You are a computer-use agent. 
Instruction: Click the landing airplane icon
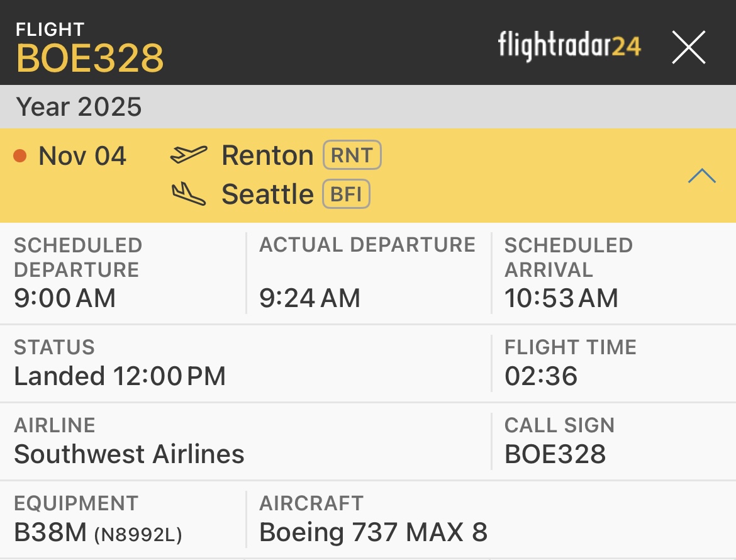tap(189, 194)
